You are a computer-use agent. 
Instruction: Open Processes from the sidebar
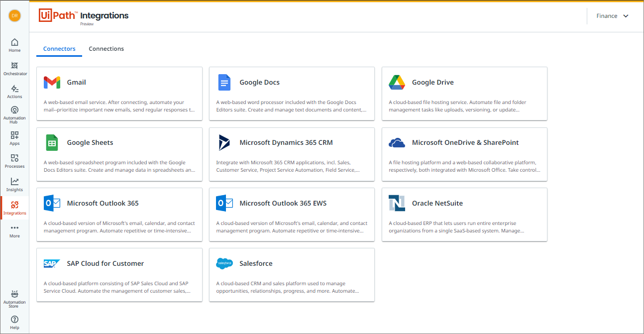14,161
